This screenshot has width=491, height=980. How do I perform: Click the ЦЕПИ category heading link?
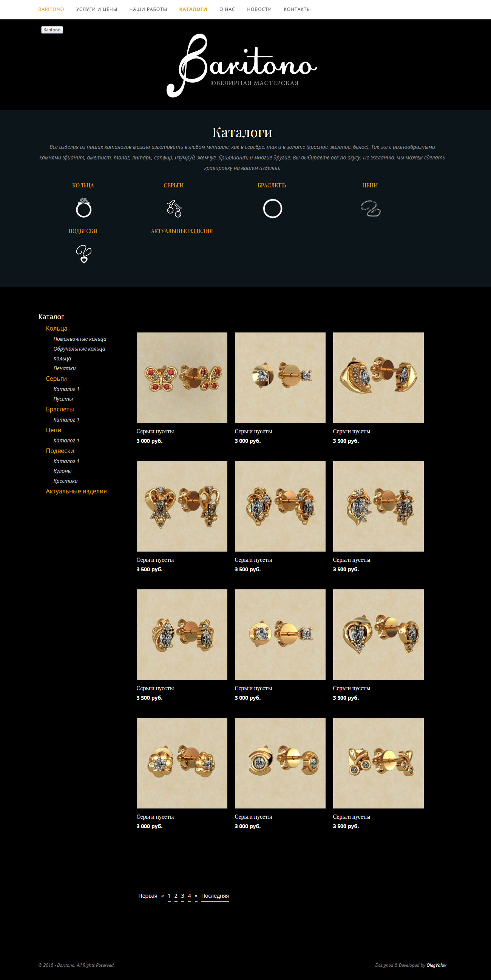370,185
